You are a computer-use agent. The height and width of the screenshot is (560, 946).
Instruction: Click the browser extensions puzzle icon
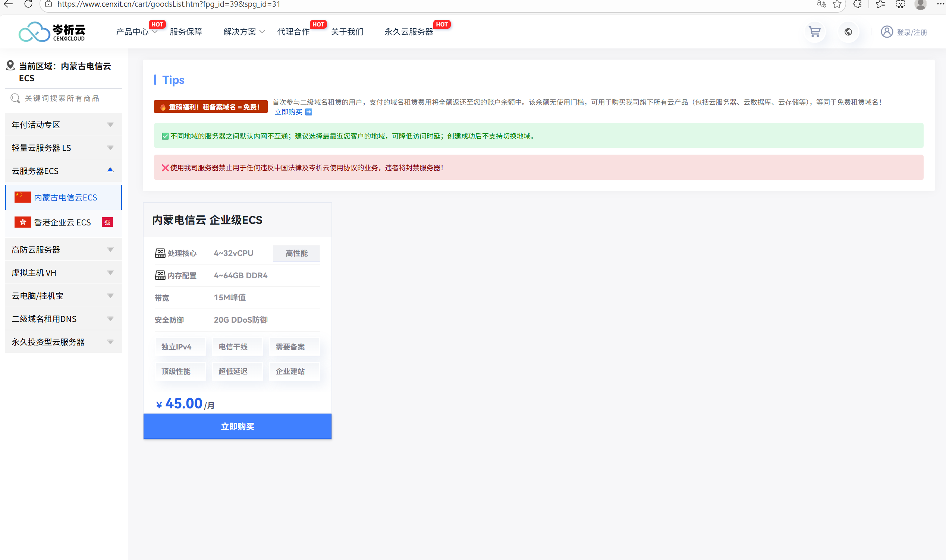(x=858, y=4)
